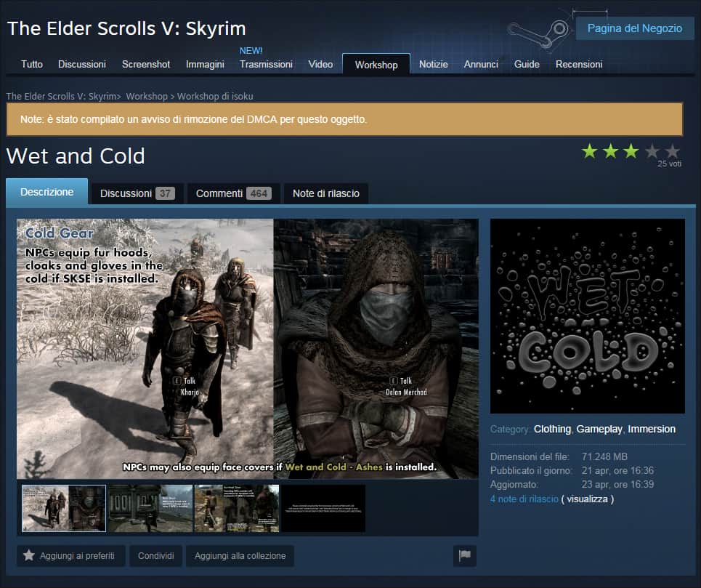Open Commenti tab with 464 comments
The height and width of the screenshot is (588, 701).
click(x=233, y=193)
